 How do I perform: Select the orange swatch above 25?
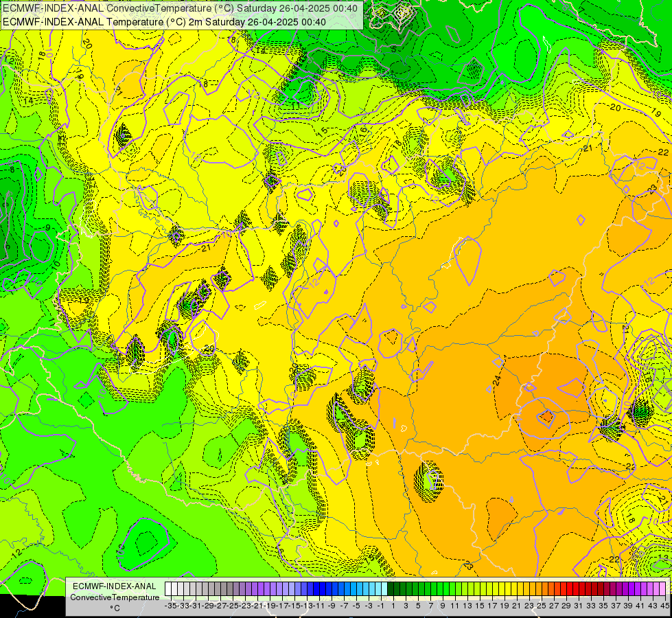click(x=539, y=588)
